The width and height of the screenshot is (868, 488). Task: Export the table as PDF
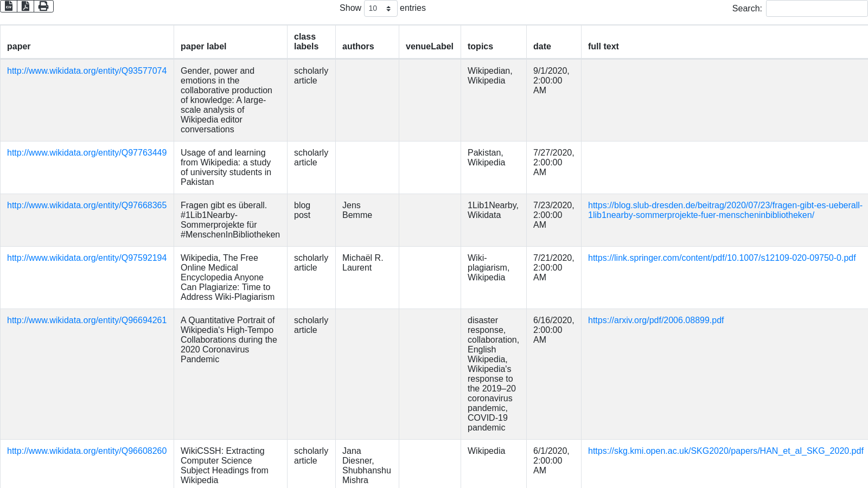25,6
